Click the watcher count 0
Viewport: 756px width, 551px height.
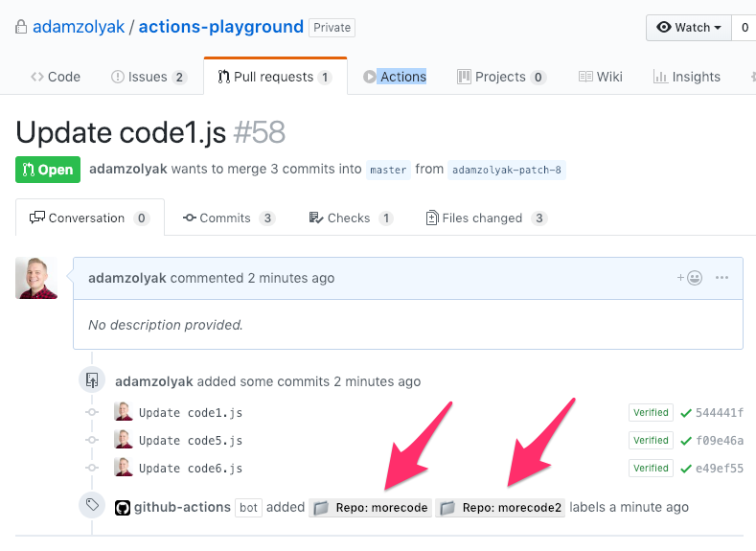tap(745, 28)
